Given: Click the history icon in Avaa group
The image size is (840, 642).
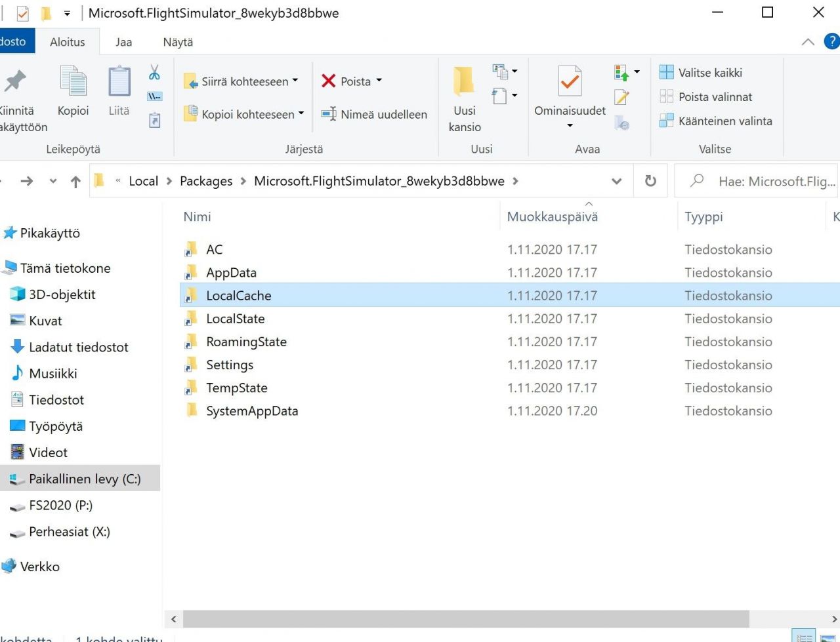Looking at the screenshot, I should tap(621, 122).
